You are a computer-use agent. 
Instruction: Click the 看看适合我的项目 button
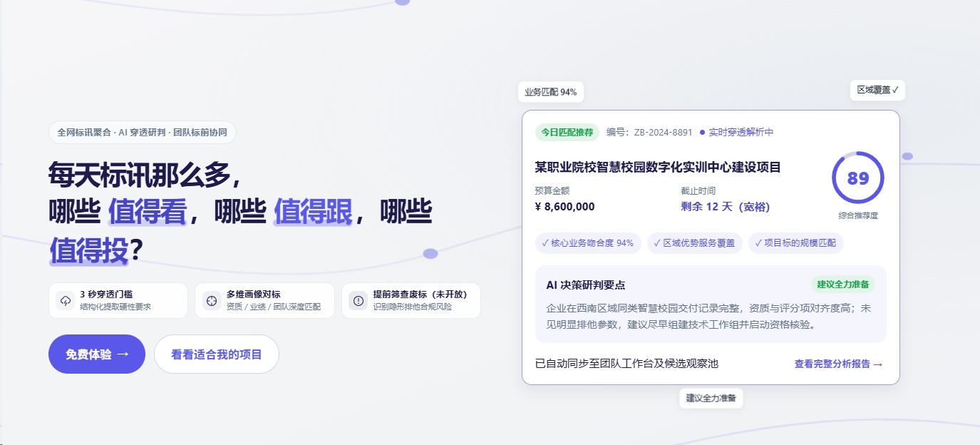tap(217, 354)
